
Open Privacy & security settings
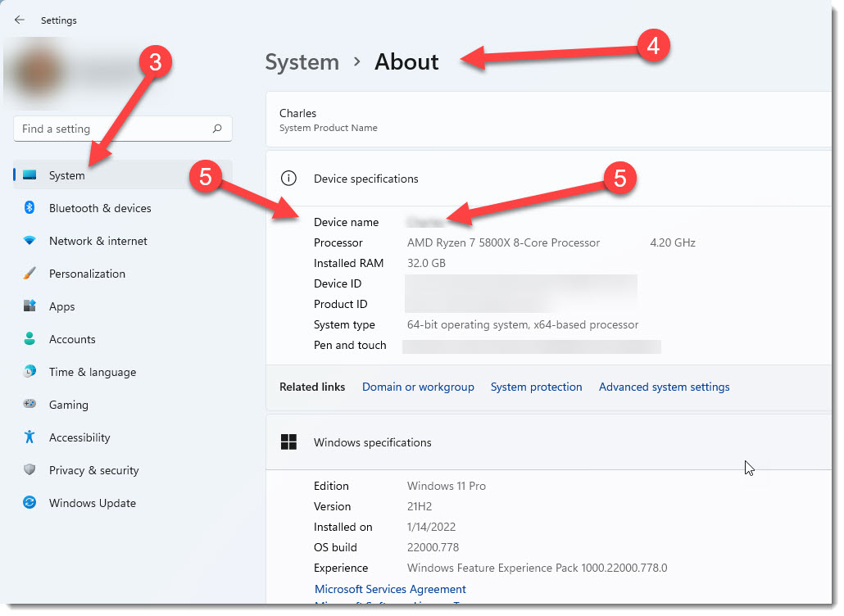tap(93, 470)
